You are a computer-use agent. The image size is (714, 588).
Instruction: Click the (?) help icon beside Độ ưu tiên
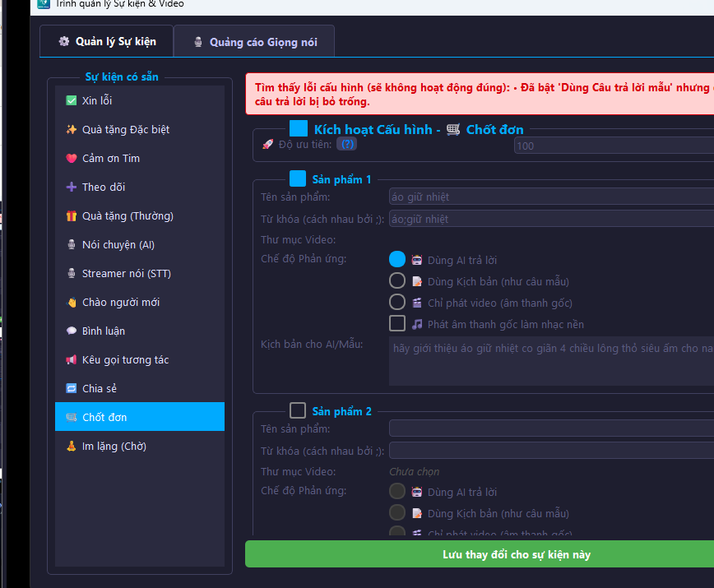(348, 144)
